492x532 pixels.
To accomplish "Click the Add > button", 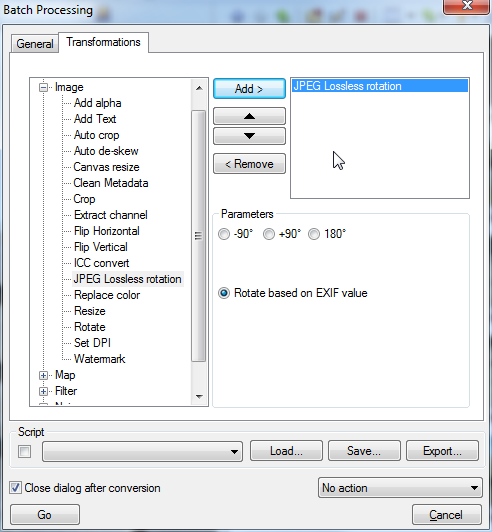I will click(249, 89).
